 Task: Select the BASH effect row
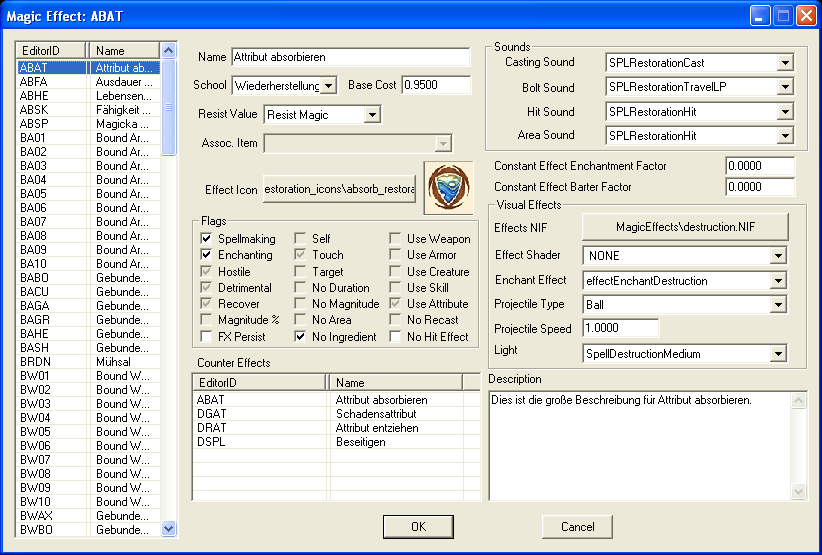click(x=88, y=348)
